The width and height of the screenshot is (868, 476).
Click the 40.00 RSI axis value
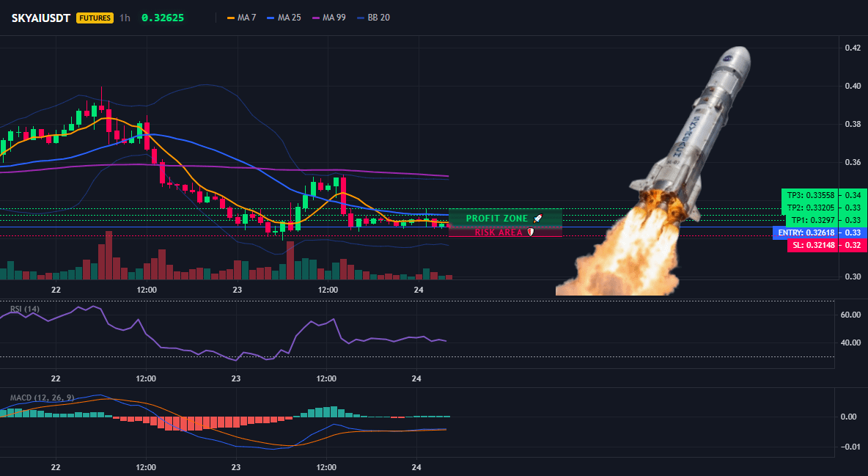pos(851,343)
